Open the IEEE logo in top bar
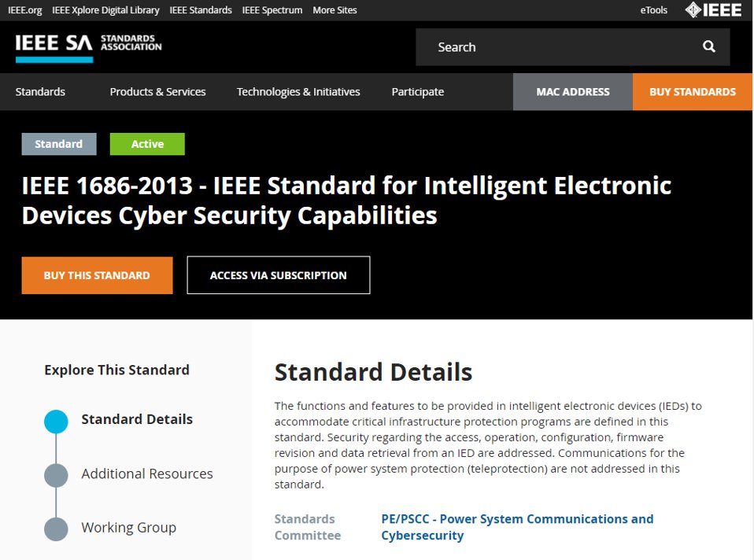This screenshot has width=754, height=560. tap(713, 10)
